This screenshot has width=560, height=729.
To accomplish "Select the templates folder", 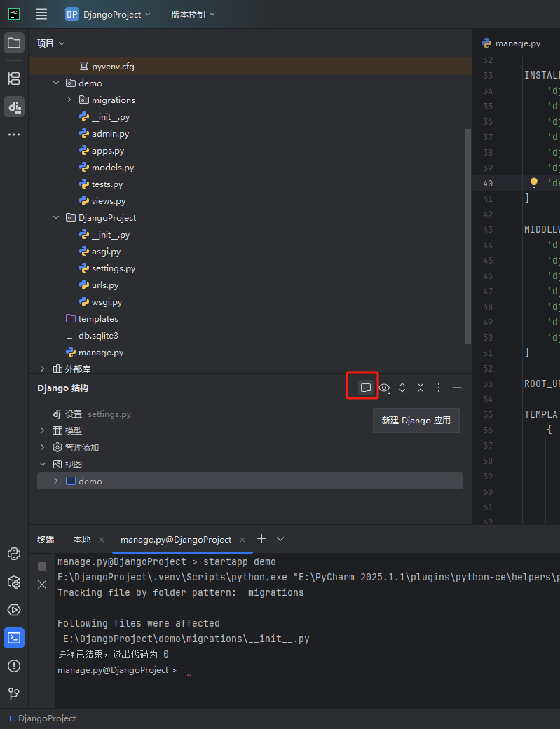I will point(98,318).
